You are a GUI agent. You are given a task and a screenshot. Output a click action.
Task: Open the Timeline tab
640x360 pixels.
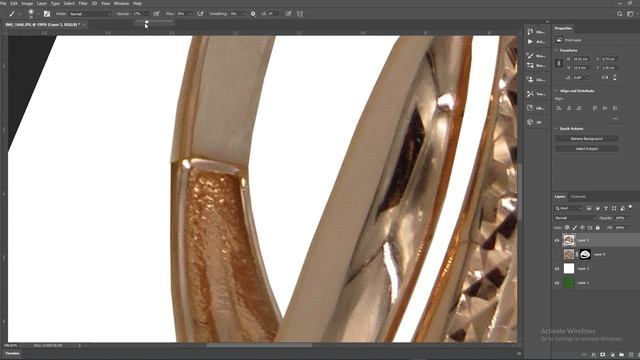[x=12, y=353]
